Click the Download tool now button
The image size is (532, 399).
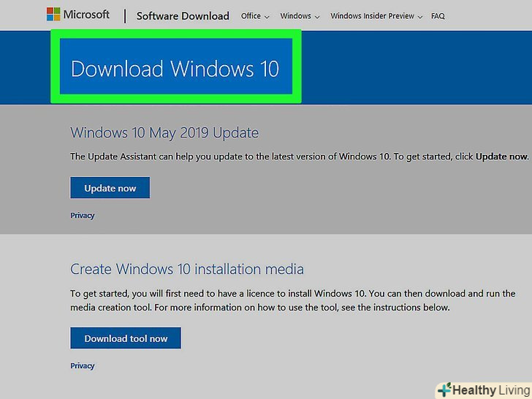point(126,338)
